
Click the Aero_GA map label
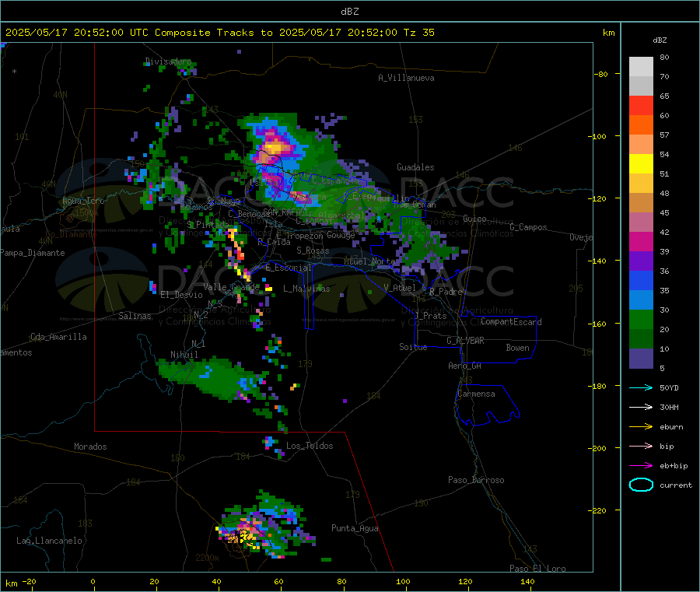click(465, 366)
